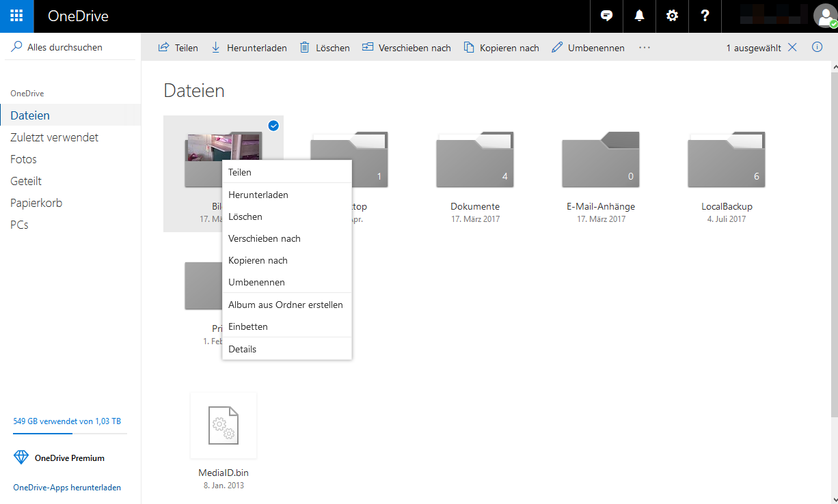Viewport: 838px width, 504px height.
Task: Open the help question mark icon
Action: coord(705,16)
